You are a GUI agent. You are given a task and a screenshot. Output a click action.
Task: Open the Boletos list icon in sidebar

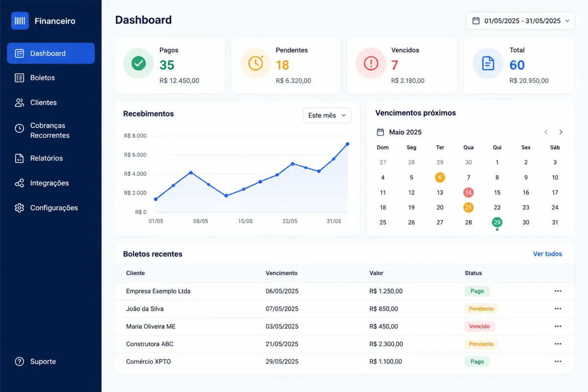[x=20, y=78]
